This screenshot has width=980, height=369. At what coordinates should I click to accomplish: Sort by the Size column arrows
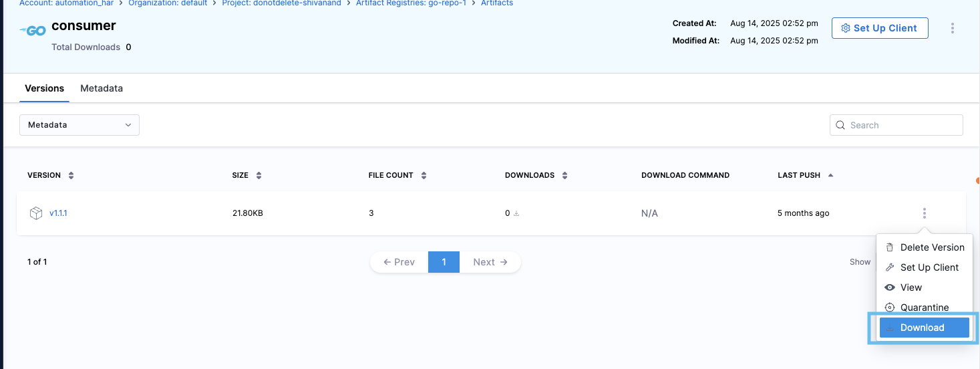[x=259, y=176]
